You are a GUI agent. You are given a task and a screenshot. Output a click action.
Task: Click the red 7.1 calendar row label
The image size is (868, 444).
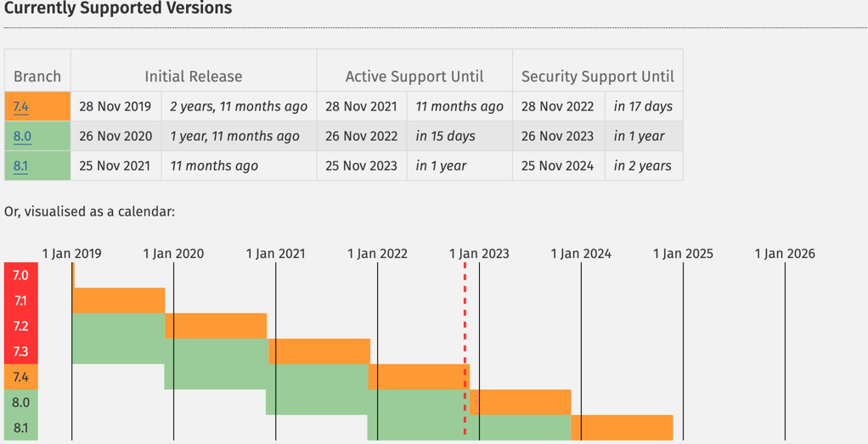[20, 301]
